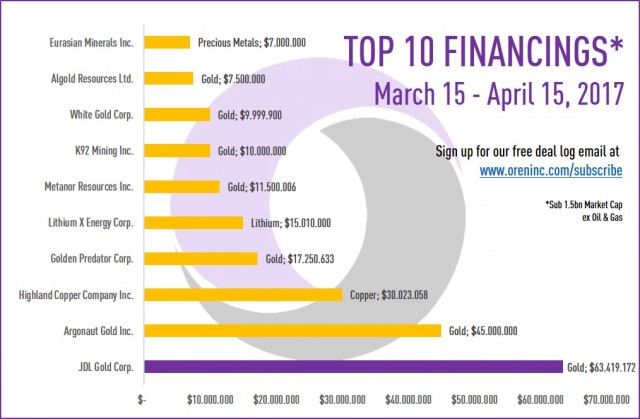640x419 pixels.
Task: Select the Argonaut Gold Inc. bar
Action: [293, 330]
